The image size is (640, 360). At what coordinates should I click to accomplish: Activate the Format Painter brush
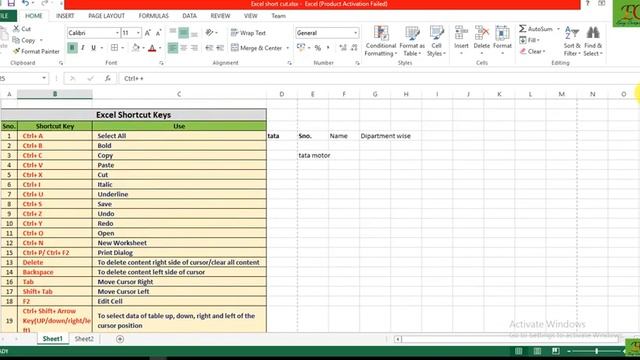tap(16, 51)
